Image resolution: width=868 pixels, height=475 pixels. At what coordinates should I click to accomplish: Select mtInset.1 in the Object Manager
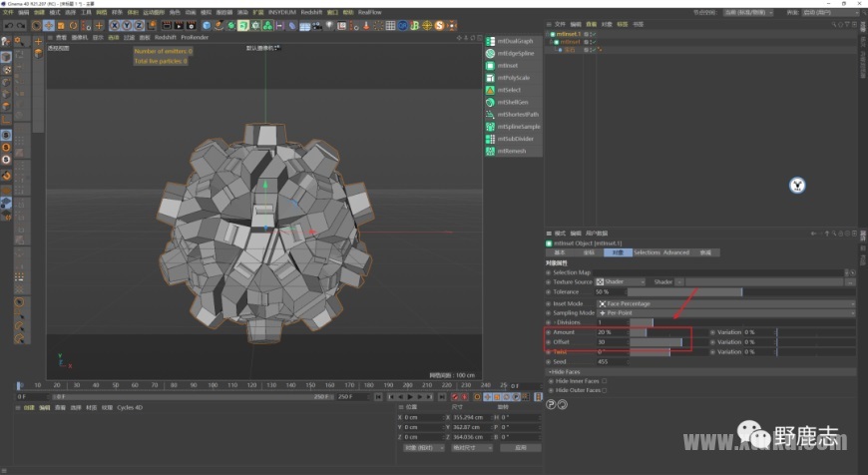[568, 34]
